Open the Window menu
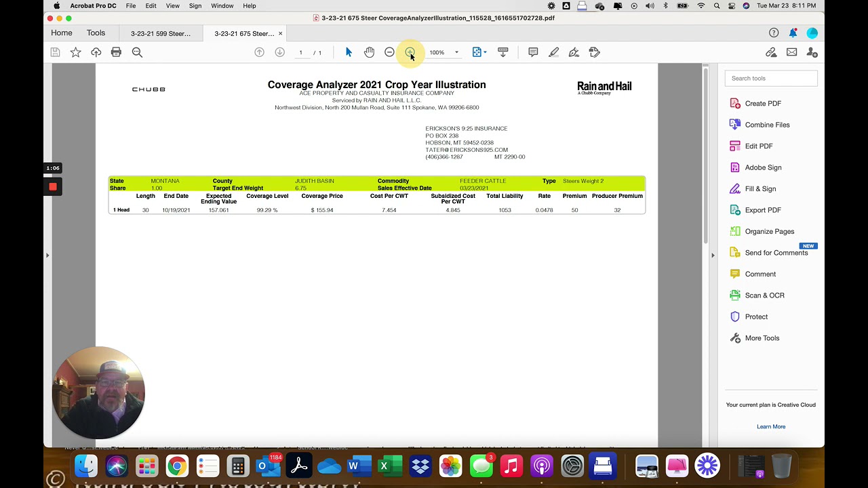 click(222, 5)
